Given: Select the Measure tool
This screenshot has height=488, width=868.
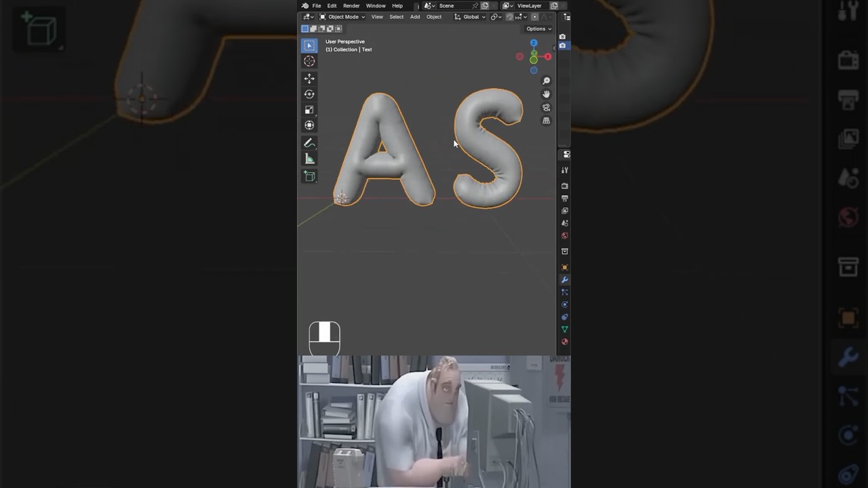Looking at the screenshot, I should click(x=309, y=159).
